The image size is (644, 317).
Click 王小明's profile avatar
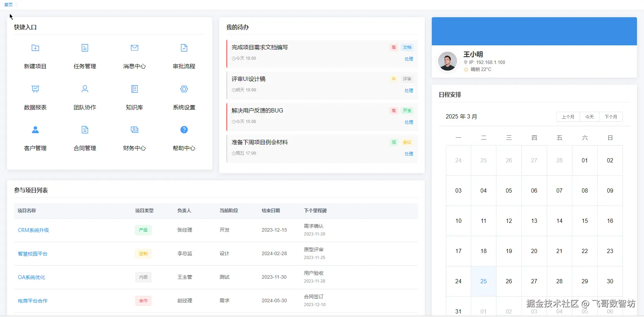(447, 61)
